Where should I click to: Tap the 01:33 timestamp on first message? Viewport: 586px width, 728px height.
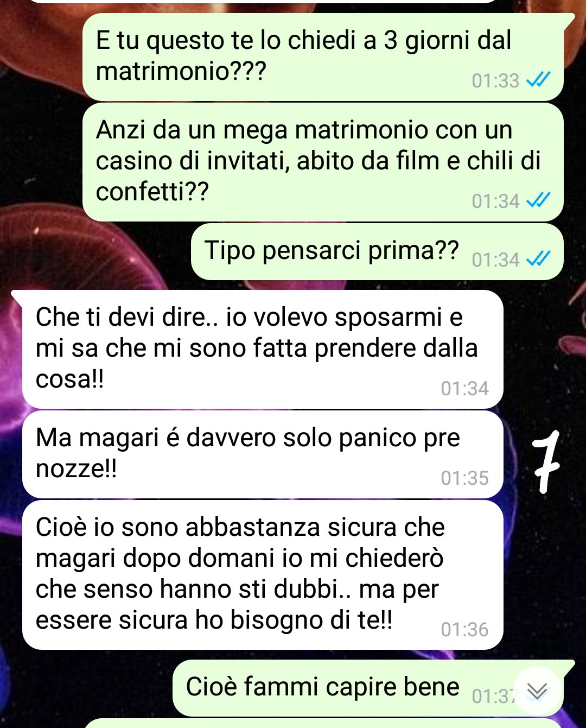click(495, 80)
